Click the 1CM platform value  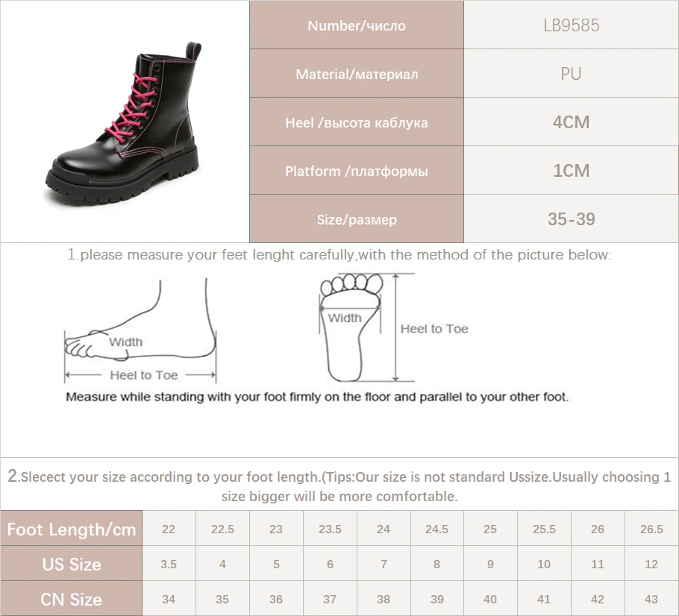[x=571, y=170]
